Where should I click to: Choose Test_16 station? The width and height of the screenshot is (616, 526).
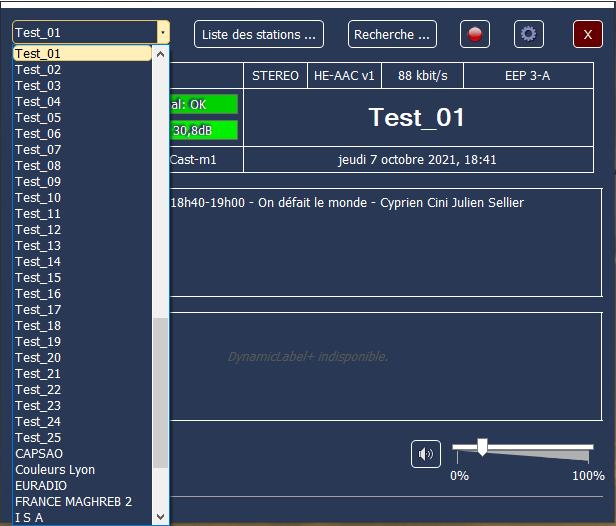pyautogui.click(x=82, y=293)
